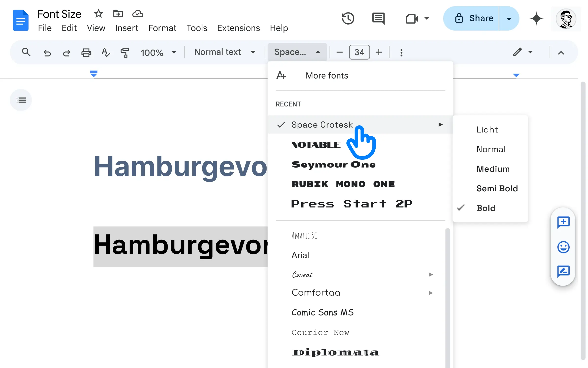
Task: Start a video call from the camera icon
Action: [412, 18]
